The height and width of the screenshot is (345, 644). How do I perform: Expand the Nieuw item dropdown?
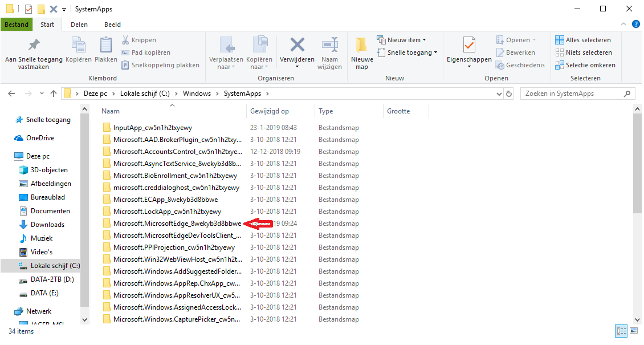[424, 40]
